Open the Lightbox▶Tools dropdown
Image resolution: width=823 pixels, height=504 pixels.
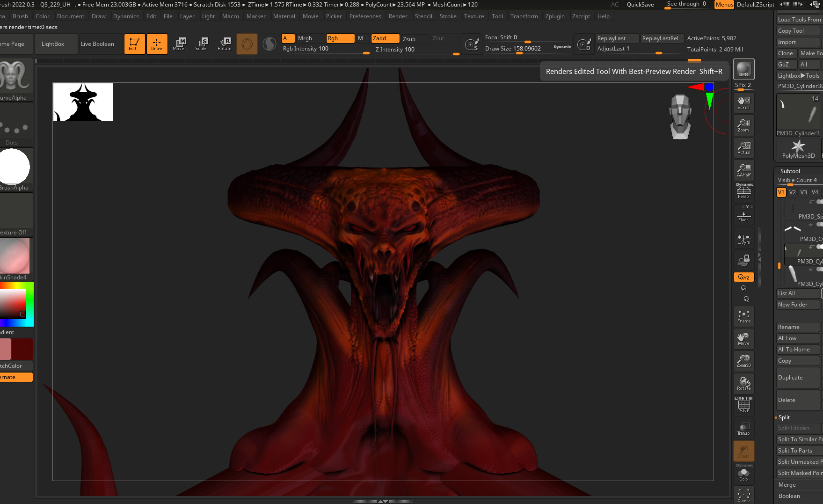coord(798,75)
